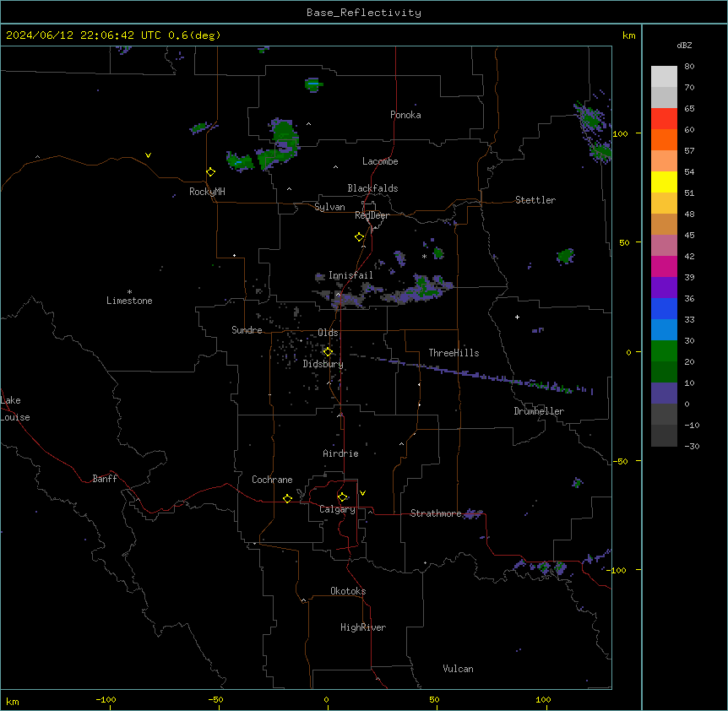Choose the purple 36-39 dBZ swatch
728x711 pixels.
pos(664,288)
